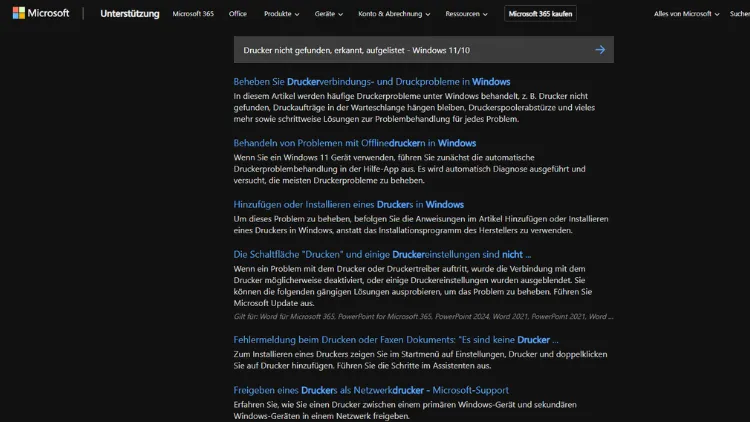This screenshot has width=750, height=422.
Task: Click the text 'In diesem Artikel werden häufige Druckerprobleme'
Action: pos(414,107)
